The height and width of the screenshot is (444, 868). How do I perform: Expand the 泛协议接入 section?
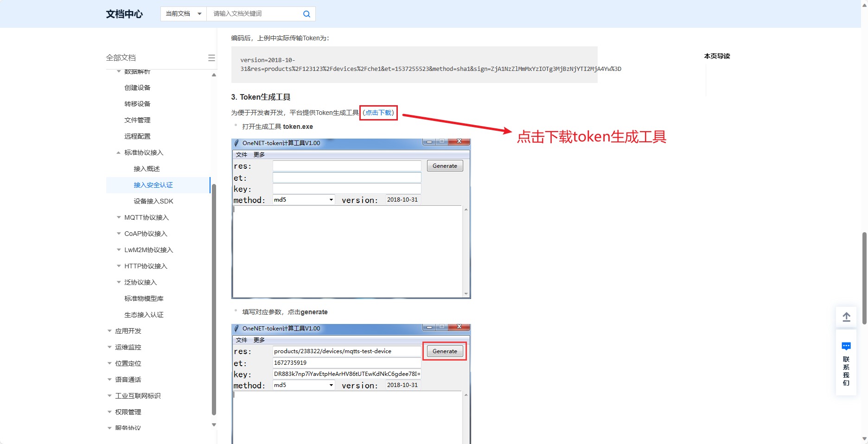click(x=140, y=282)
